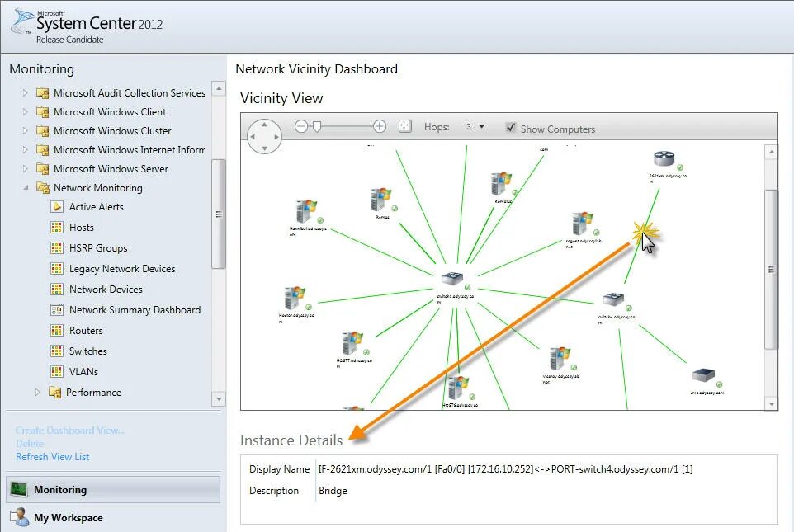
Task: Click the vicinity view scroll up arrow
Action: (771, 151)
